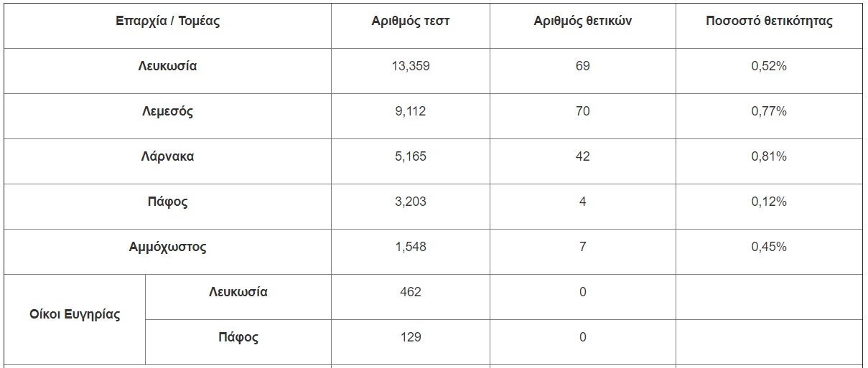This screenshot has width=868, height=368.
Task: Click the Ποσοστό θετικότητας column header
Action: tap(769, 22)
